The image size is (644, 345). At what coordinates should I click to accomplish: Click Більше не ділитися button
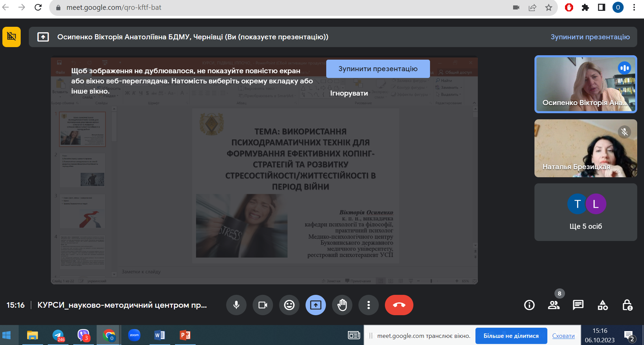pyautogui.click(x=511, y=336)
